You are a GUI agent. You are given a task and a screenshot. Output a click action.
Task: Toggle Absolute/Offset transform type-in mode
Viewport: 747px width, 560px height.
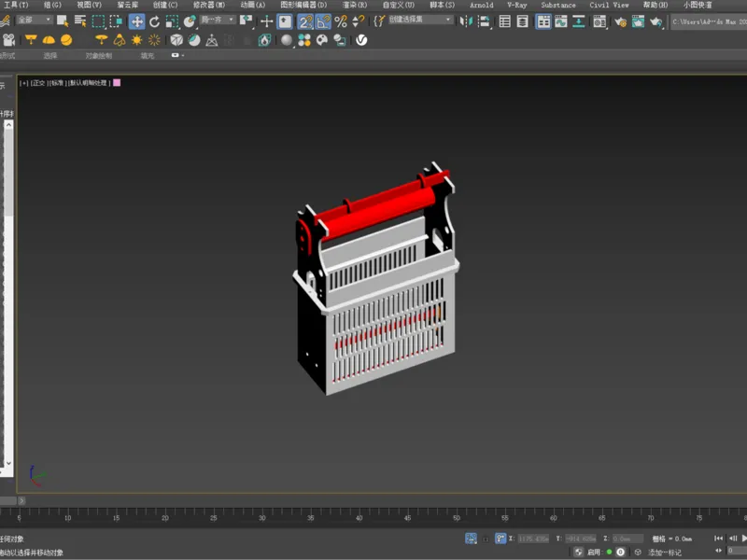[500, 539]
